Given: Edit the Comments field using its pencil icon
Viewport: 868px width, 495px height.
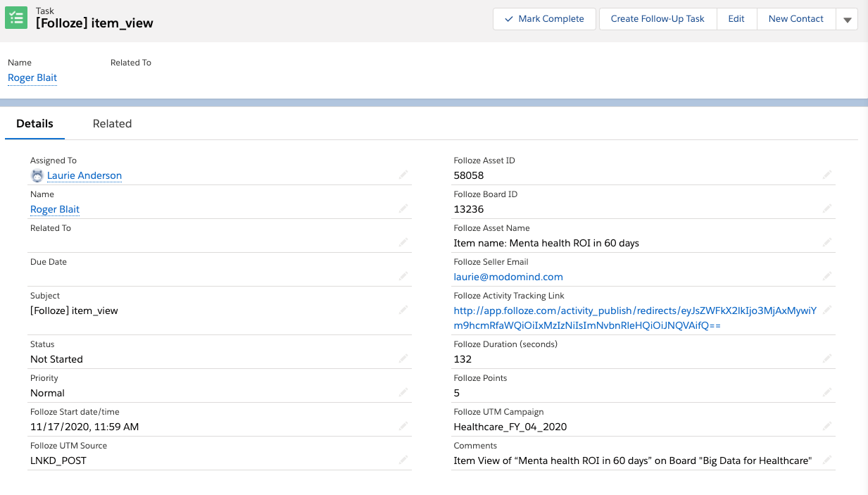Looking at the screenshot, I should pyautogui.click(x=827, y=460).
